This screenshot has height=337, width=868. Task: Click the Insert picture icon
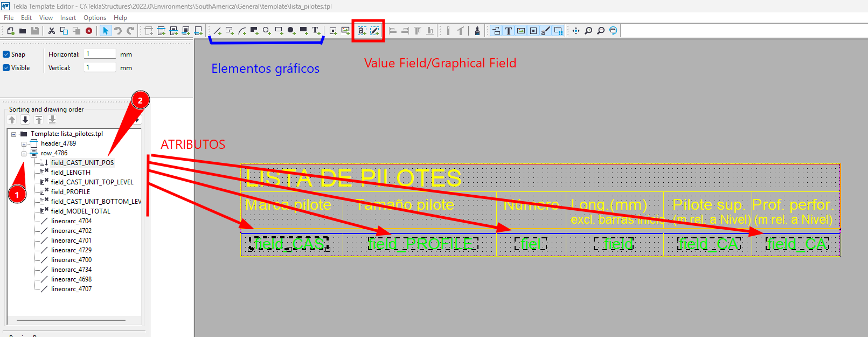(x=345, y=31)
